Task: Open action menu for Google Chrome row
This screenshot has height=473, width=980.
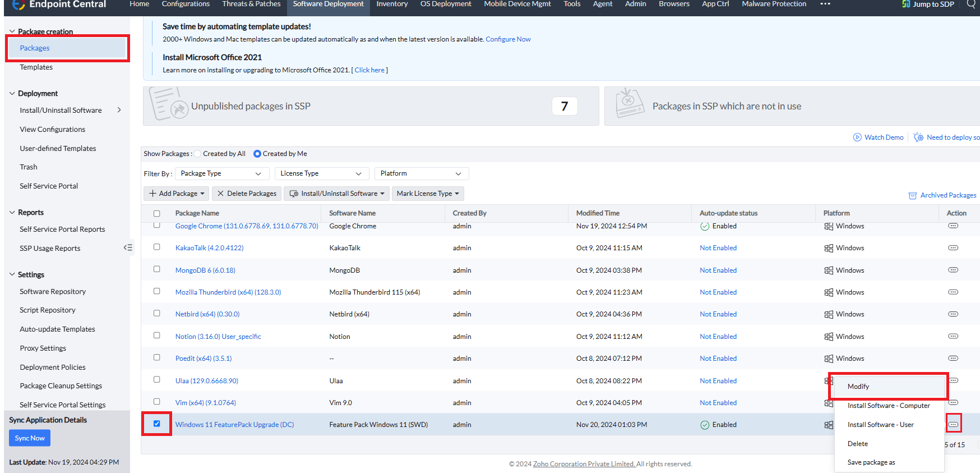Action: click(x=953, y=226)
